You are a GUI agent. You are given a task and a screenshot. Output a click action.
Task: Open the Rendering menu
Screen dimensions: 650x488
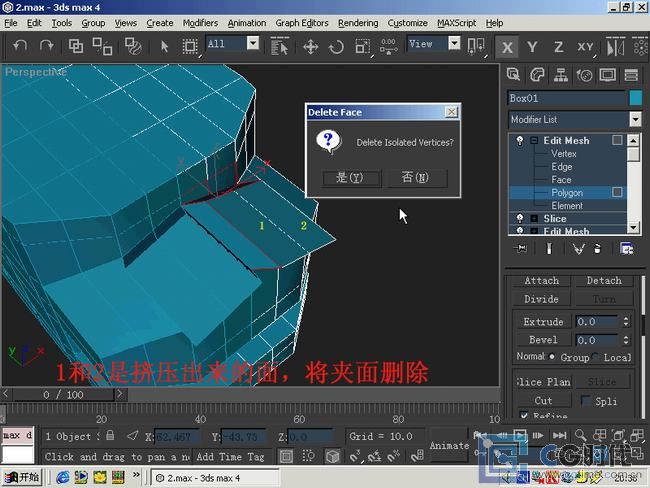(358, 23)
